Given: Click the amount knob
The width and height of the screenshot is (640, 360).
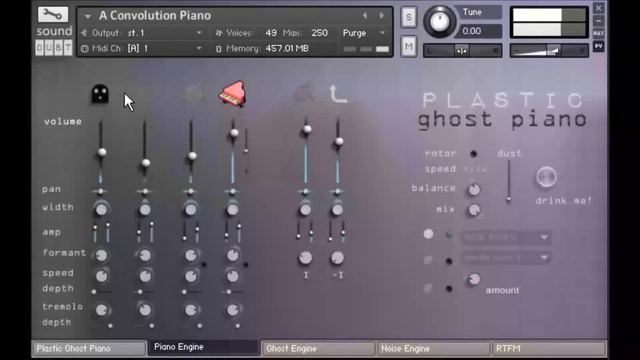Looking at the screenshot, I should [473, 280].
